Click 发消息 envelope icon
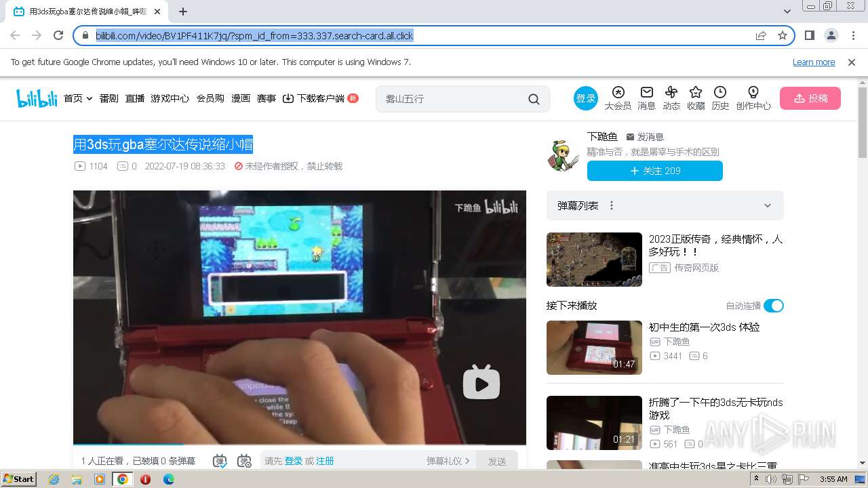 coord(630,137)
